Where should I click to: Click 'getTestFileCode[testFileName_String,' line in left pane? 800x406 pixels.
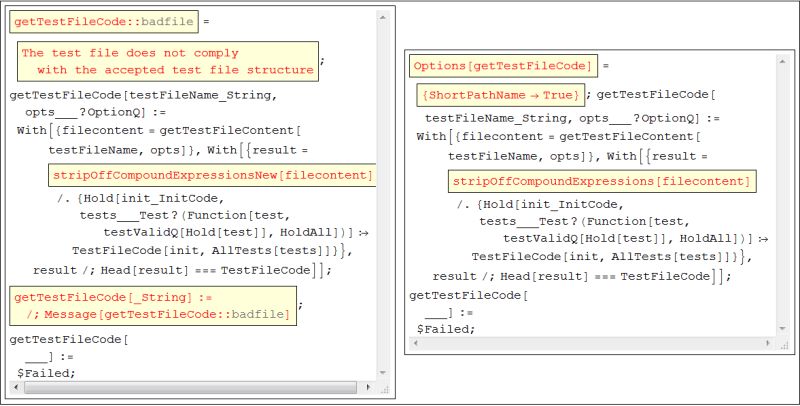143,95
